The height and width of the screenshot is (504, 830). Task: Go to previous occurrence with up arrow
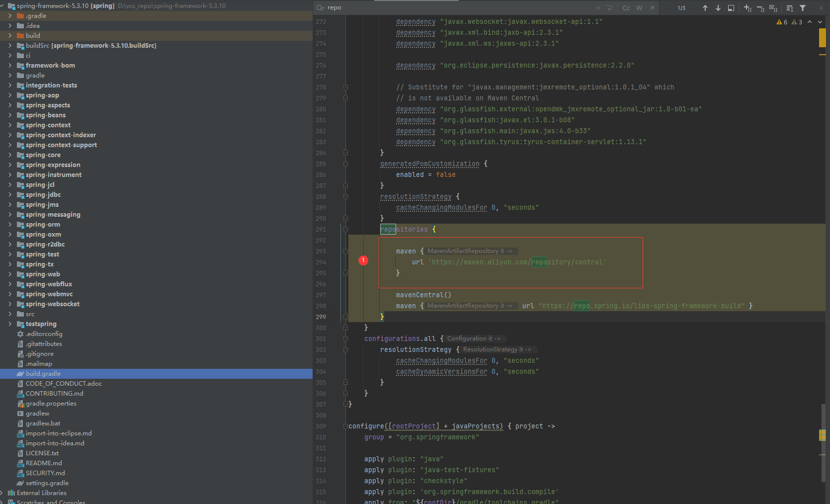pyautogui.click(x=705, y=8)
